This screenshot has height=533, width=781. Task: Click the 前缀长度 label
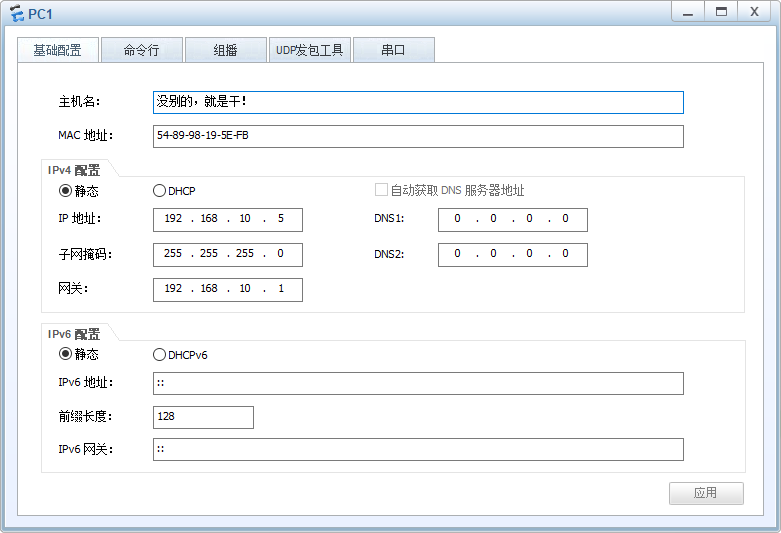[85, 416]
